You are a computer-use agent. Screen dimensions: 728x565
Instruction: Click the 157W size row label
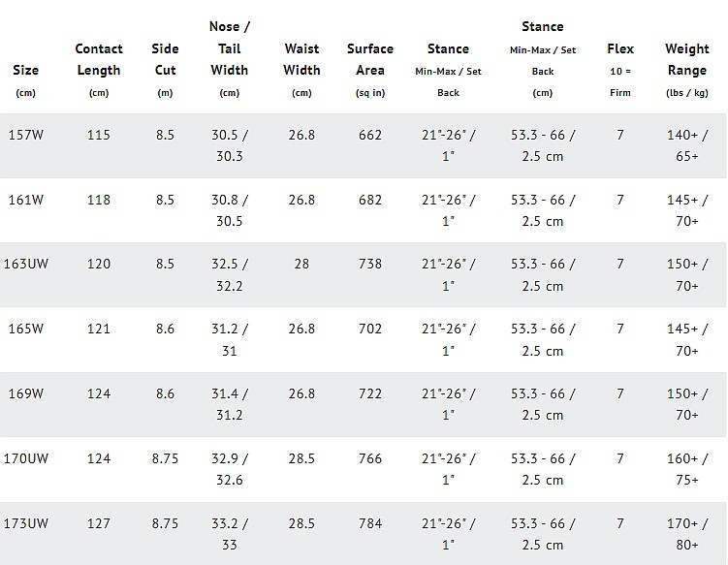point(26,136)
